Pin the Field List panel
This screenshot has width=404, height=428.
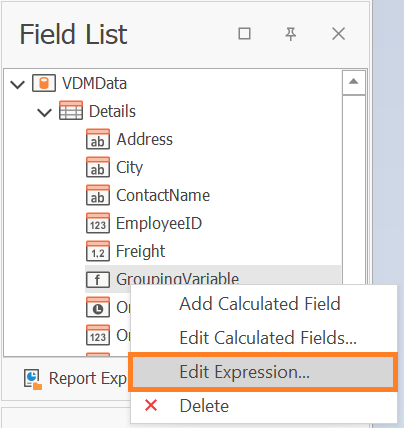click(291, 34)
